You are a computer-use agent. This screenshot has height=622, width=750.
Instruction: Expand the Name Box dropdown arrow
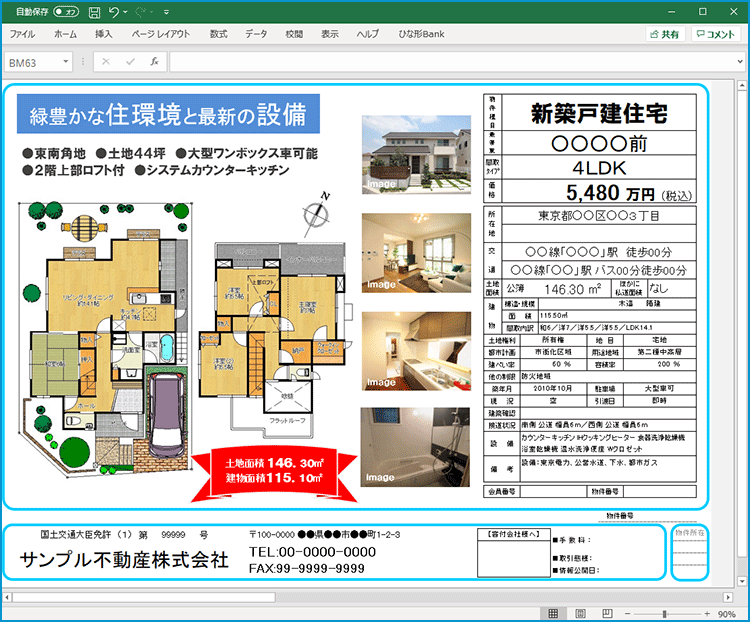(66, 62)
